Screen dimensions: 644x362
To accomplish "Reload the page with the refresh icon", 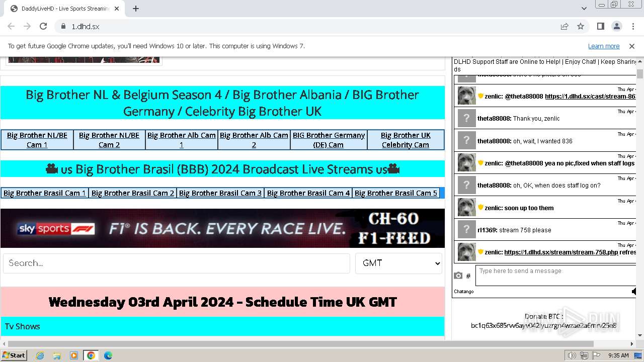I will (x=43, y=26).
